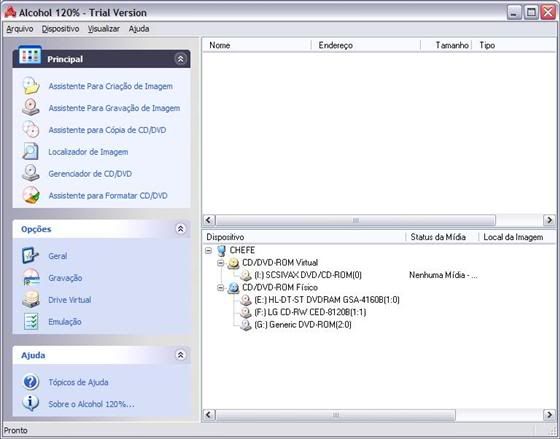
Task: Click the Geral options icon
Action: coord(31,256)
